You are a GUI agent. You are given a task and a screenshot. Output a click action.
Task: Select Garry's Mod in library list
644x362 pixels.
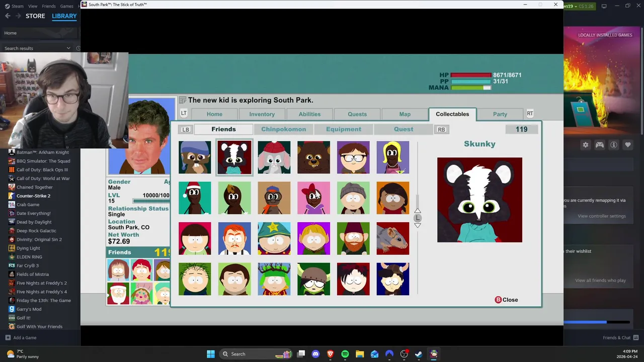click(29, 309)
